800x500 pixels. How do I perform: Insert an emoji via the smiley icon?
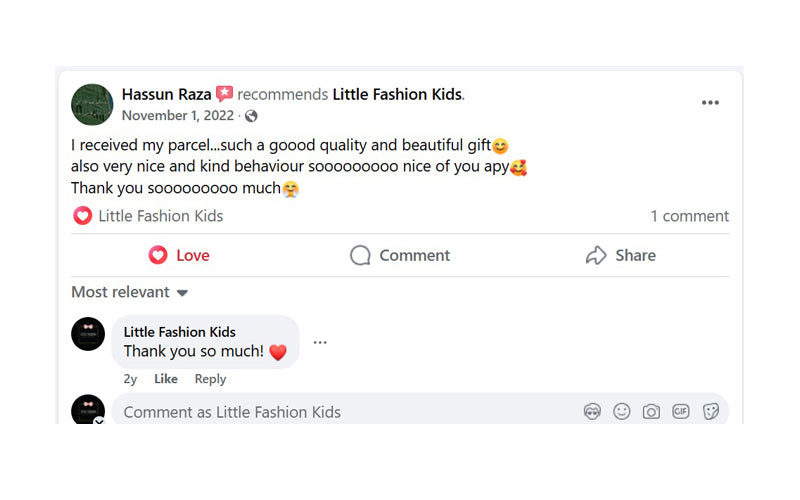(622, 412)
